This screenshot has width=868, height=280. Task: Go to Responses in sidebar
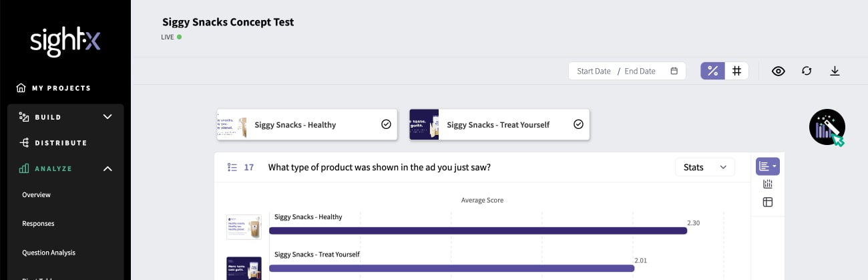click(38, 224)
